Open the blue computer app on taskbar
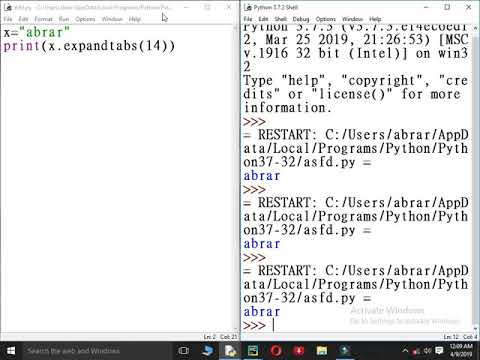This screenshot has width=480, height=360. coord(208,351)
